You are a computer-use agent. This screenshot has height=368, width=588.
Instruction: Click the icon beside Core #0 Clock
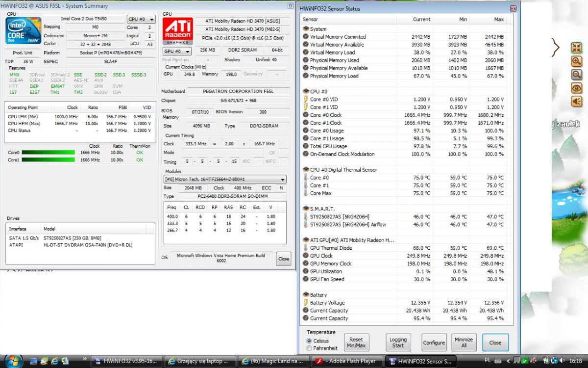(x=306, y=115)
